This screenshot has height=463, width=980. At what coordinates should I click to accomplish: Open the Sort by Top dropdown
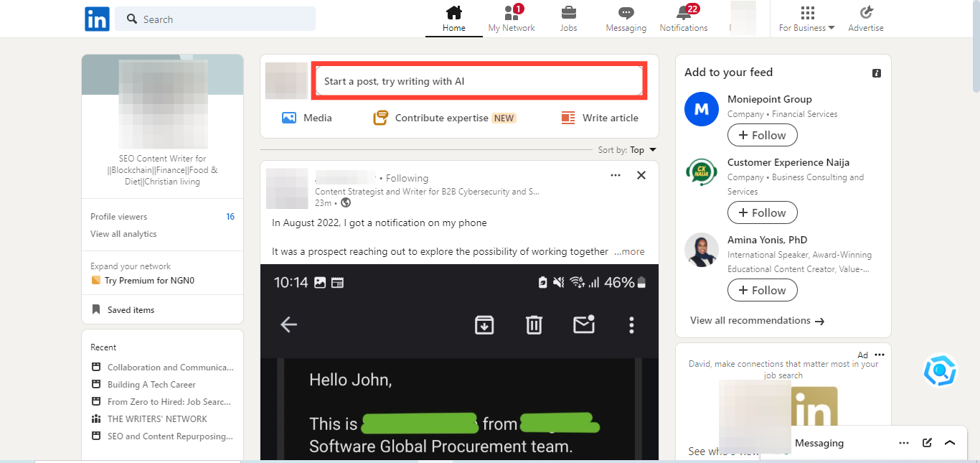click(x=627, y=150)
